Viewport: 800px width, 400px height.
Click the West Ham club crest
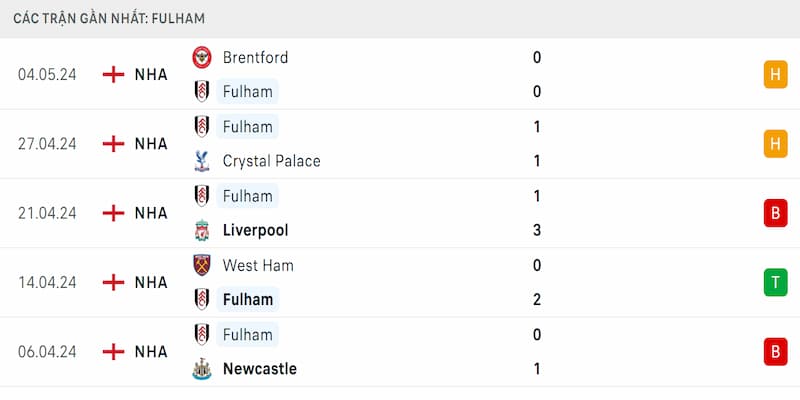(x=202, y=265)
